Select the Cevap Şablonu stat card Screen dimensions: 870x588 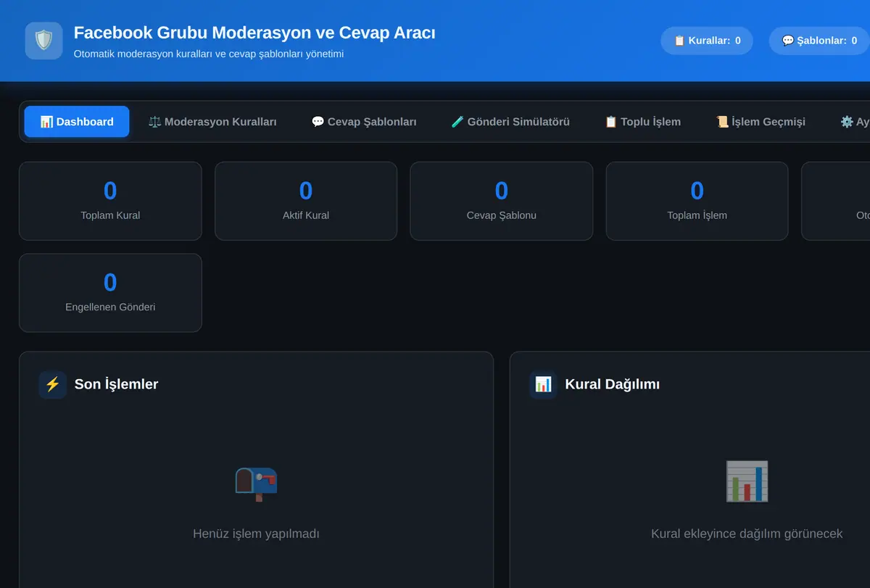tap(502, 201)
